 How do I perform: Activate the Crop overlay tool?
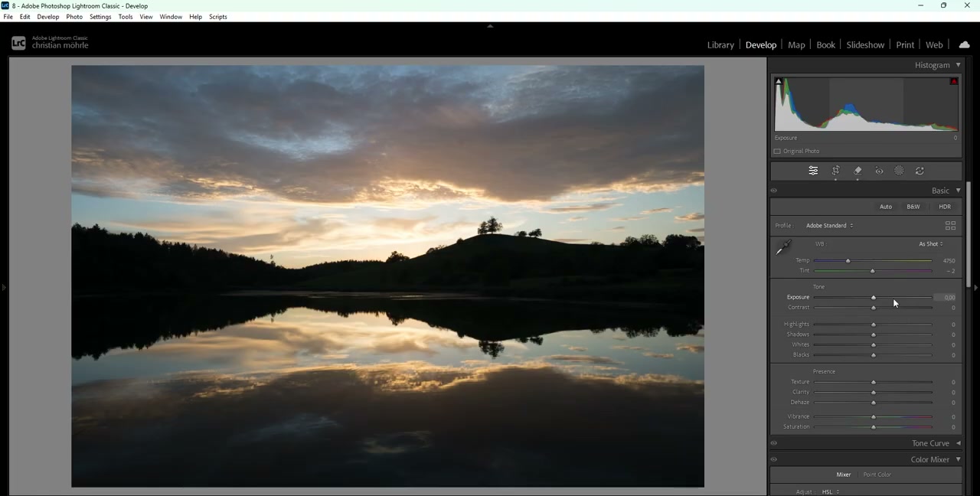(836, 171)
